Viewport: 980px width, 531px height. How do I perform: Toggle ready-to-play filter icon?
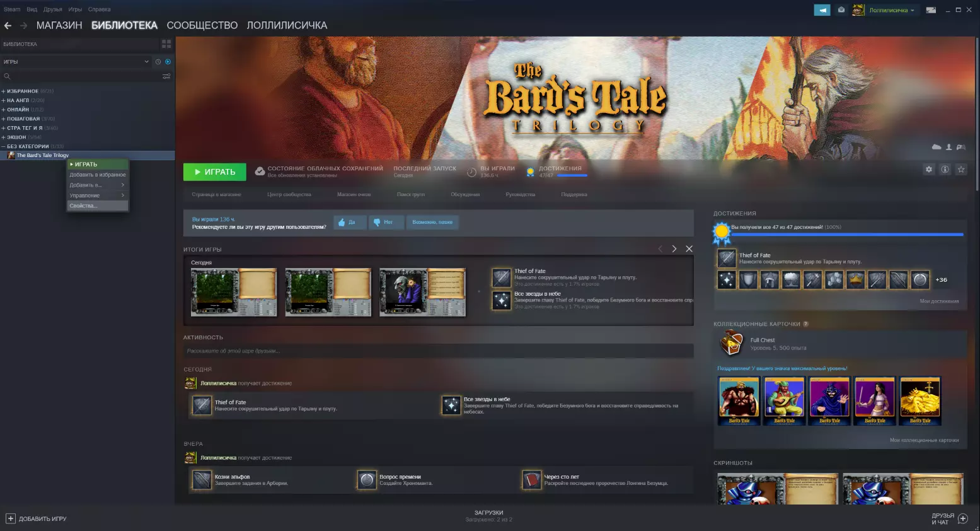168,62
